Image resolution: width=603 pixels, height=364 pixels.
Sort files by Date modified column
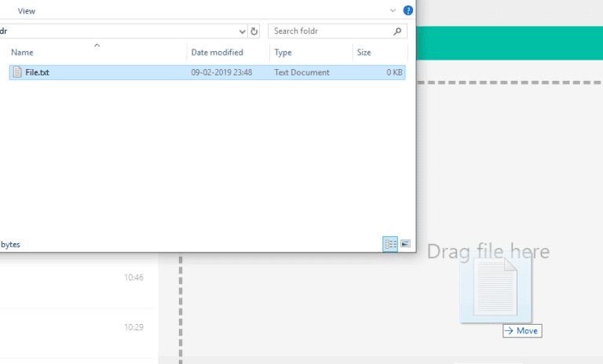click(x=217, y=53)
